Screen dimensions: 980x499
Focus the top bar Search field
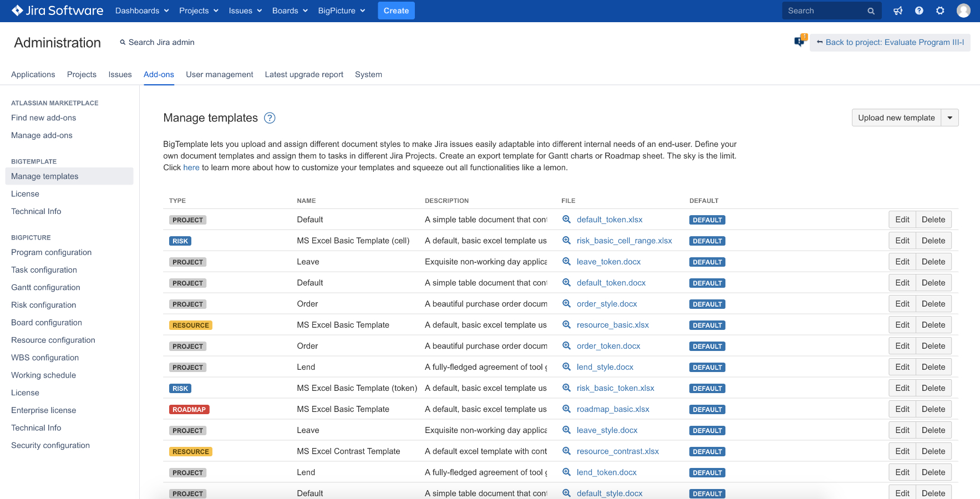click(832, 11)
